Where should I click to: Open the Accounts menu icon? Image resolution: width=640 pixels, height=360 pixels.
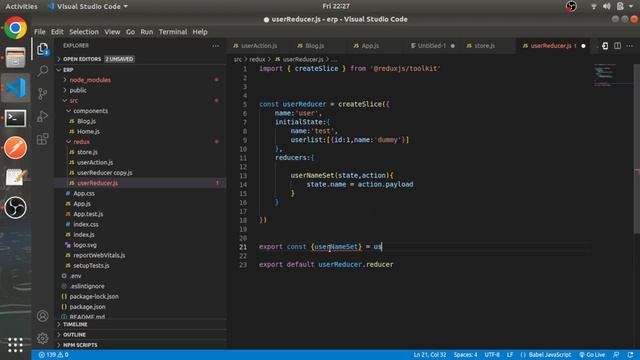[42, 316]
